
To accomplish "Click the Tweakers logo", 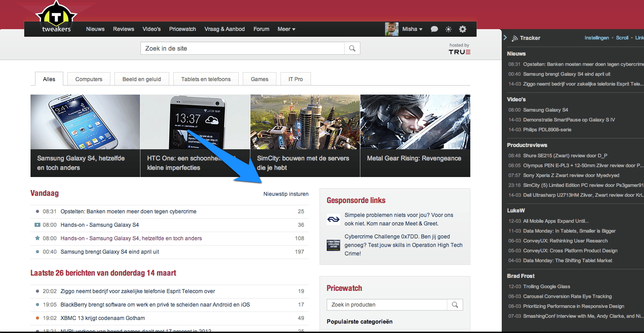I will [x=56, y=18].
